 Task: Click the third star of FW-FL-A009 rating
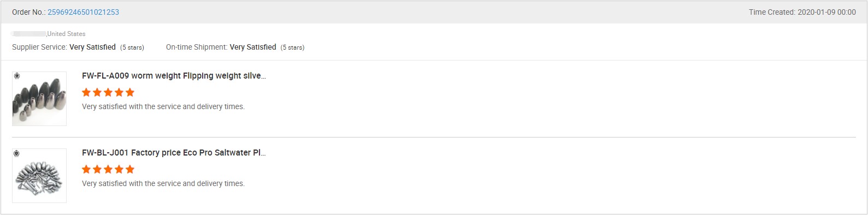click(x=108, y=92)
